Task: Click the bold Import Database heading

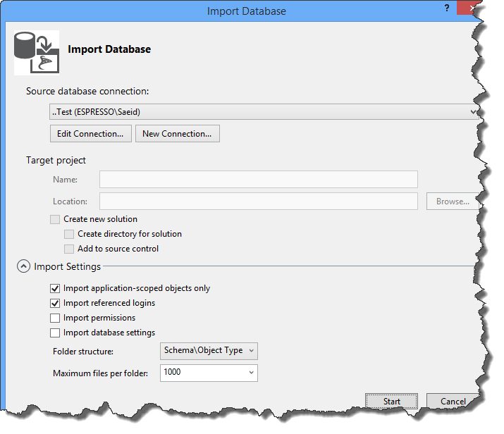Action: 109,49
